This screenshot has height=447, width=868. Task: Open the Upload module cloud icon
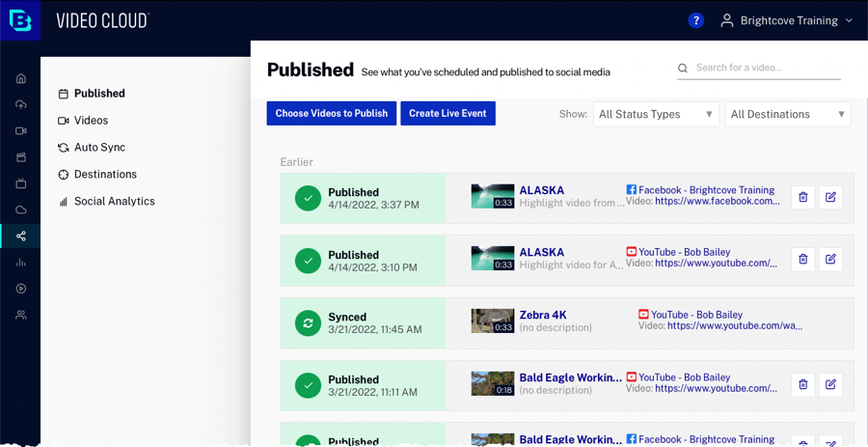click(x=20, y=104)
